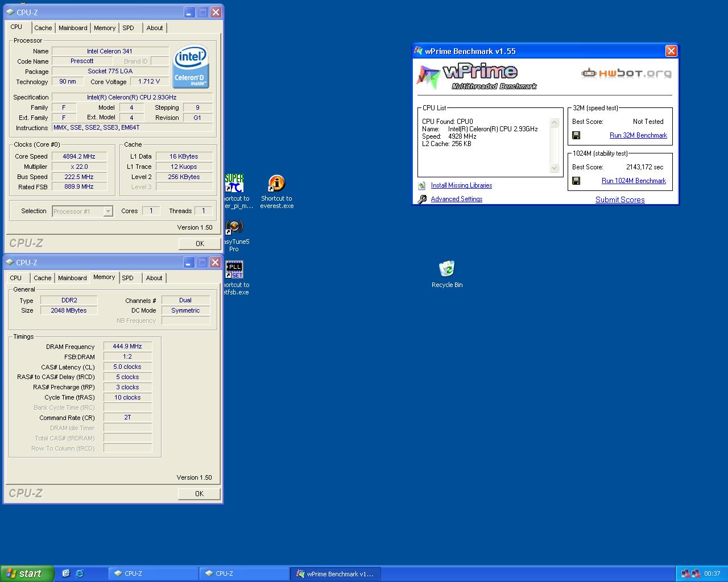Click OK in the bottom CPU-Z Memory window

199,493
